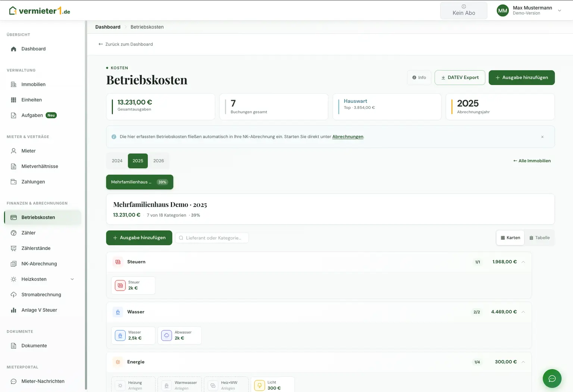Dismiss the NK-Abrechnung info banner
This screenshot has height=392, width=573.
[x=542, y=137]
